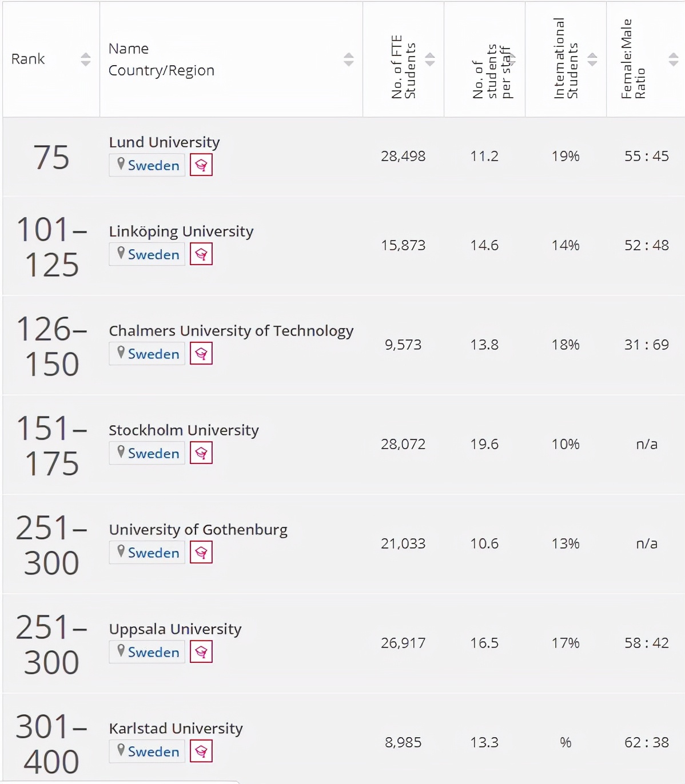Click the Stockholm University name
This screenshot has width=685, height=784.
pyautogui.click(x=184, y=430)
